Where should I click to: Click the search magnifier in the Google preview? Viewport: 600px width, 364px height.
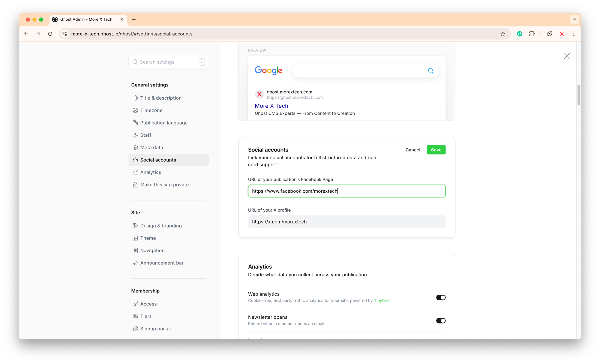430,71
